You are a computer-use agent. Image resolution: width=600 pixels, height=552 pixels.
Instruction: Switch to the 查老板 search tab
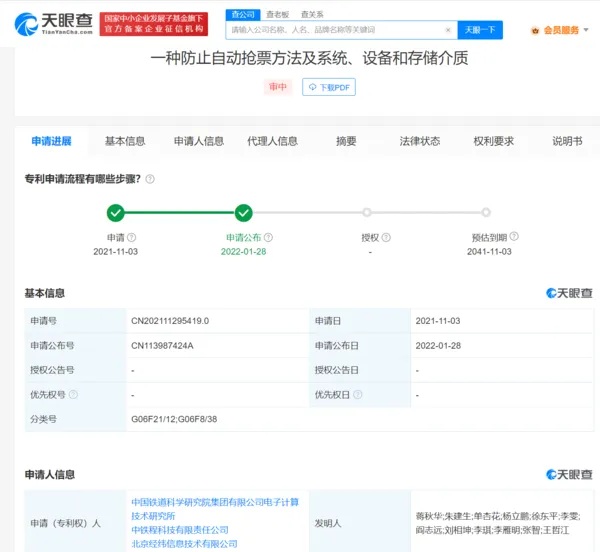pyautogui.click(x=276, y=14)
